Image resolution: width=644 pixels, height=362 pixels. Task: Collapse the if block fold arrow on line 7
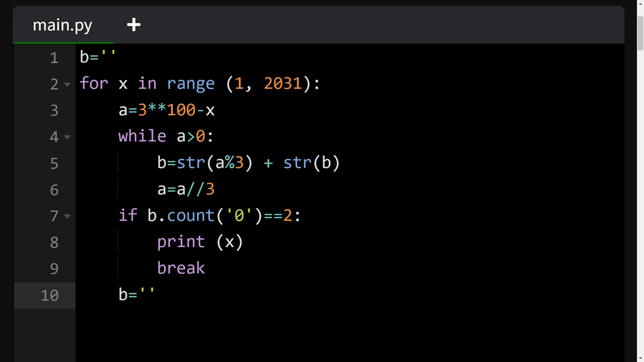pyautogui.click(x=67, y=216)
